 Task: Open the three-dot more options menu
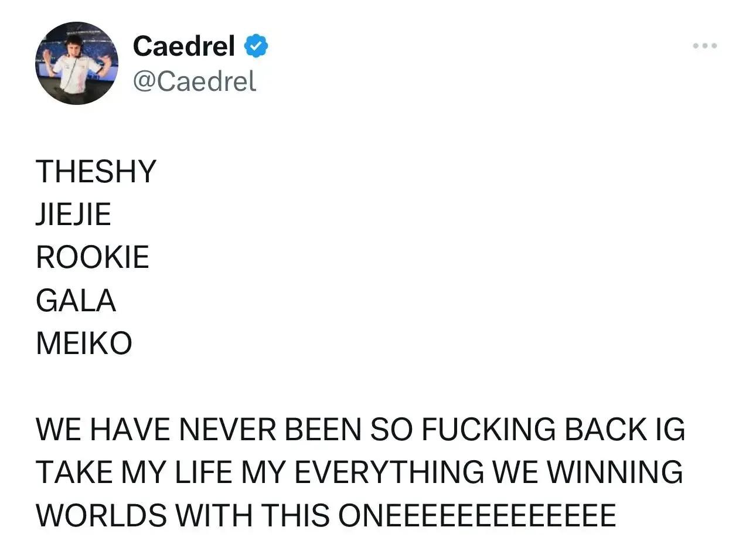[x=704, y=46]
